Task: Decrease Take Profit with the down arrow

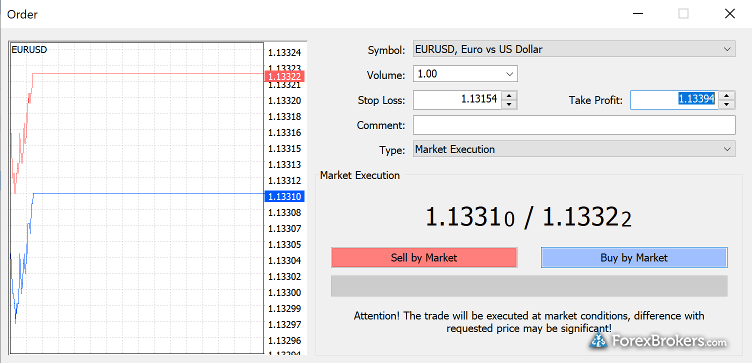Action: tap(728, 105)
